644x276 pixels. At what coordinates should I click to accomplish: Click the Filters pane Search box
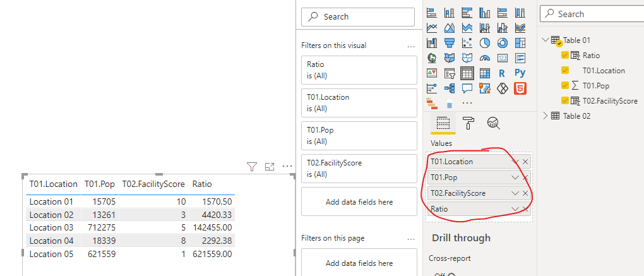(358, 17)
